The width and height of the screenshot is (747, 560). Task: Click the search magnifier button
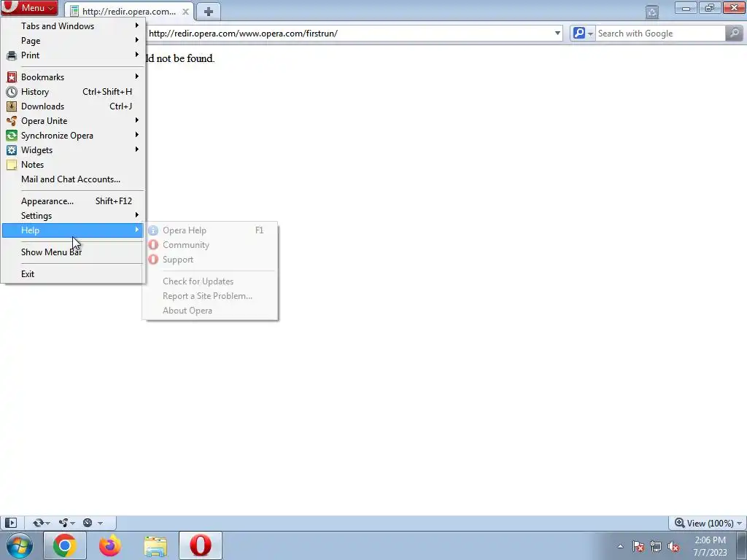734,34
